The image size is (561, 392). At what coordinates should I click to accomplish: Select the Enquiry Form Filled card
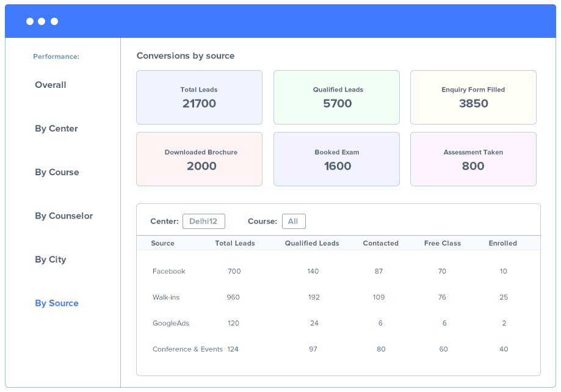click(x=473, y=98)
